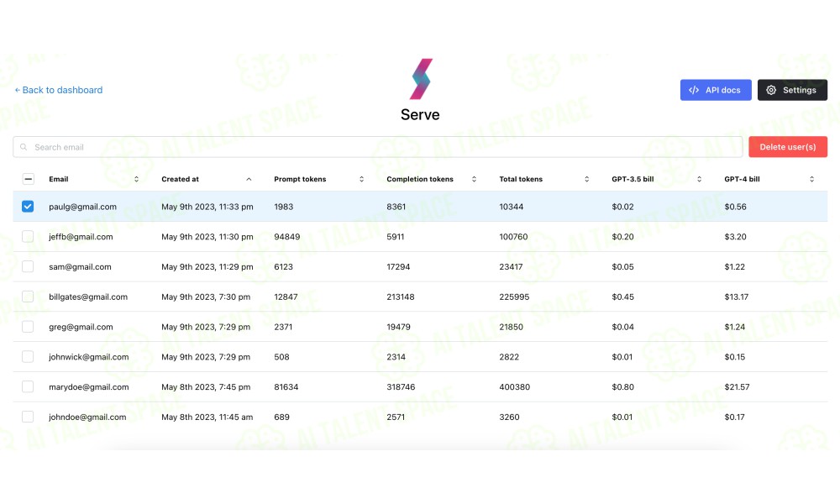Click total tokens value 10344

click(511, 207)
